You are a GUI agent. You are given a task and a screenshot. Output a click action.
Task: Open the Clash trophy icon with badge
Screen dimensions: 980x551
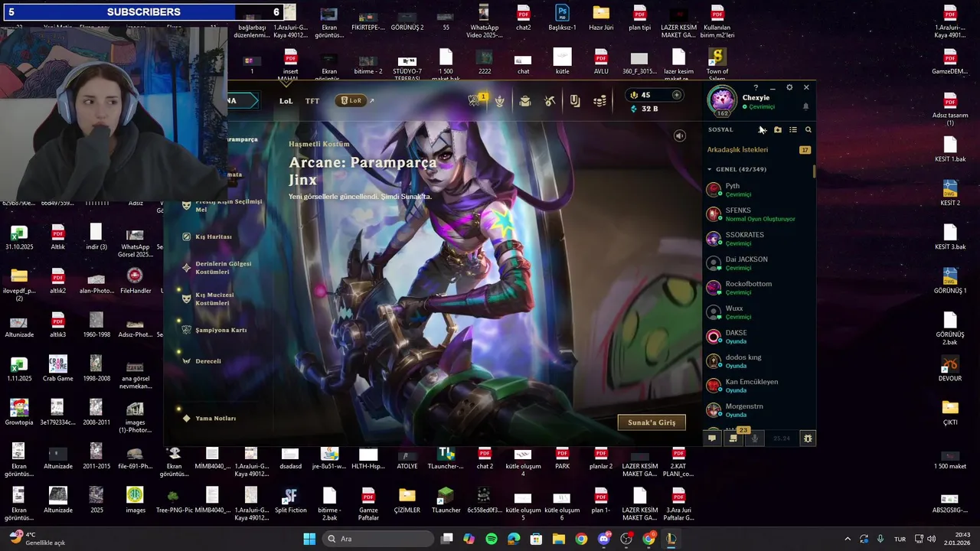click(475, 100)
